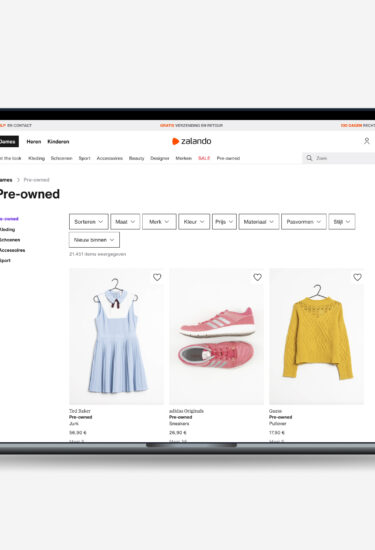This screenshot has height=550, width=375.
Task: Open the SALE menu item
Action: pos(204,158)
